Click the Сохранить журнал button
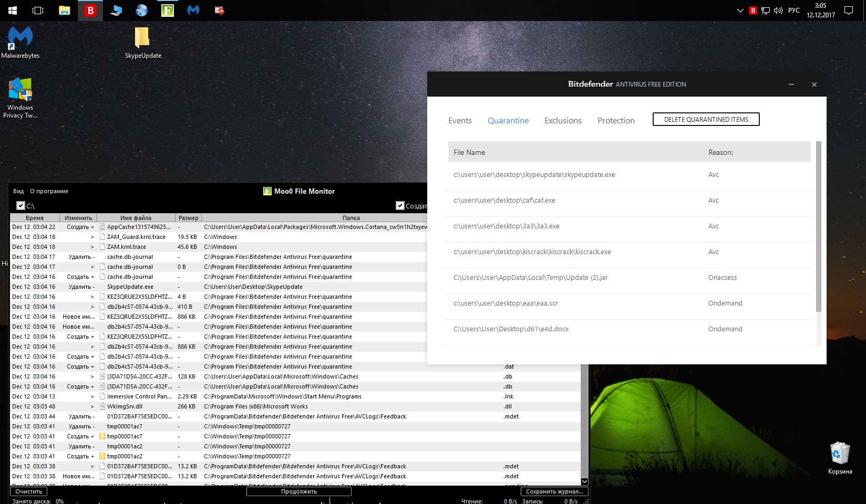866x504 pixels. pos(554,491)
